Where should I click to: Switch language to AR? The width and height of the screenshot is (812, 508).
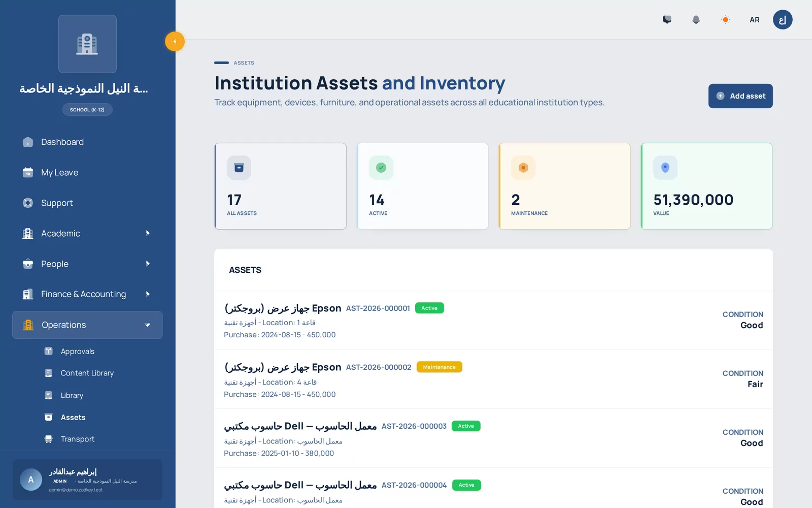(x=755, y=20)
